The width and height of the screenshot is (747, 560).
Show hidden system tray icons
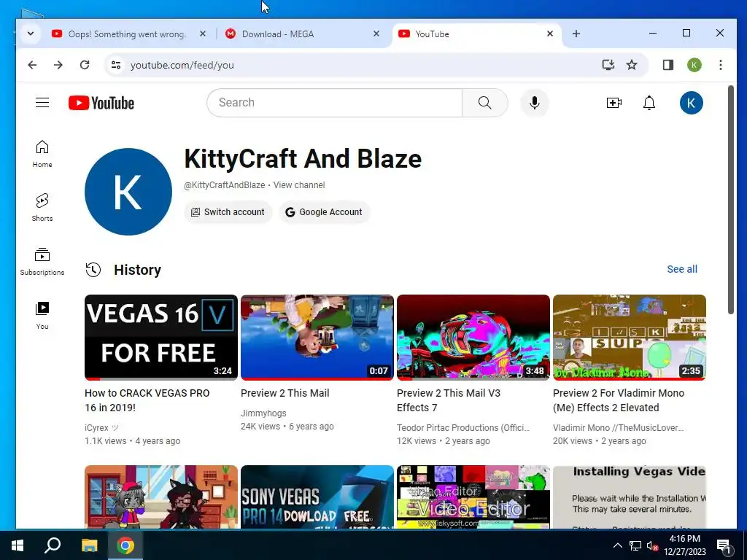(617, 545)
